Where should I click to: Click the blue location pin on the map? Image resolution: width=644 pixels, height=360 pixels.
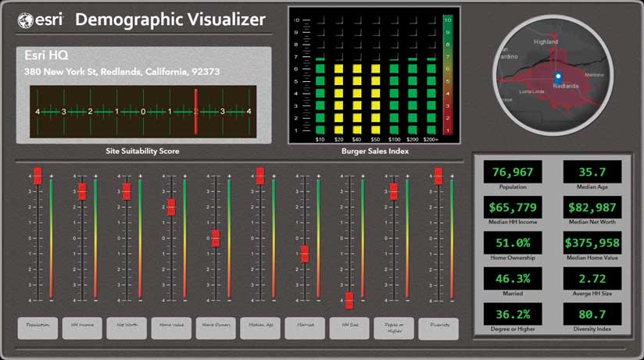coord(558,77)
